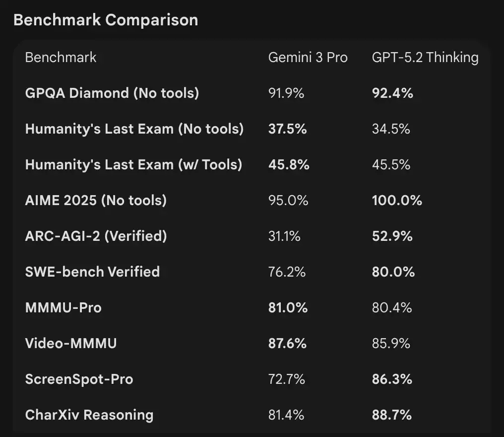Screen dimensions: 504x437
Task: Click the Benchmark column header
Action: coord(61,58)
